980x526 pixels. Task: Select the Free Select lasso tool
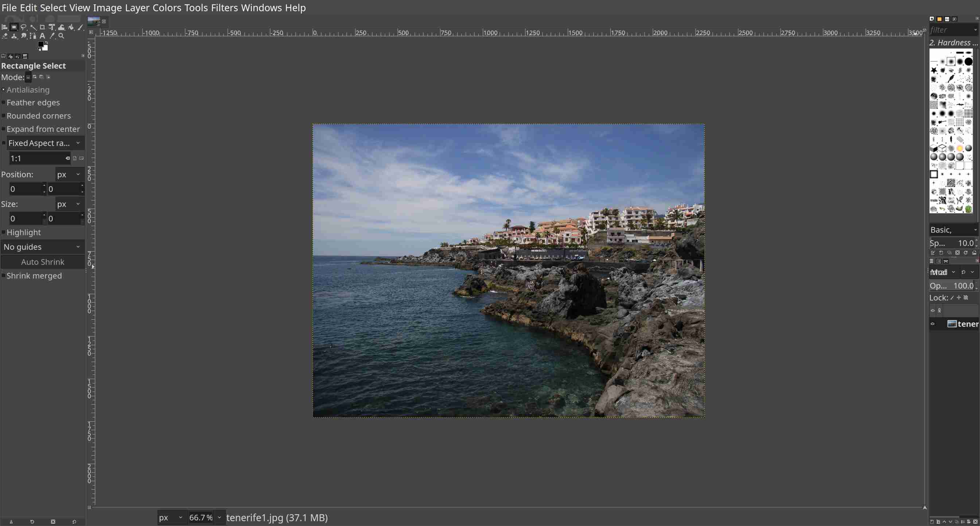(x=24, y=27)
